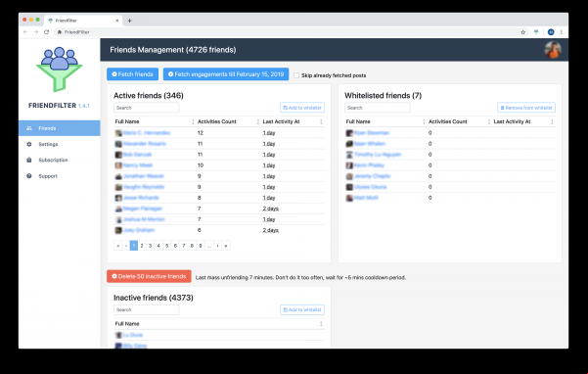The height and width of the screenshot is (374, 588).
Task: Open the Friends sidebar section
Action: [x=60, y=128]
